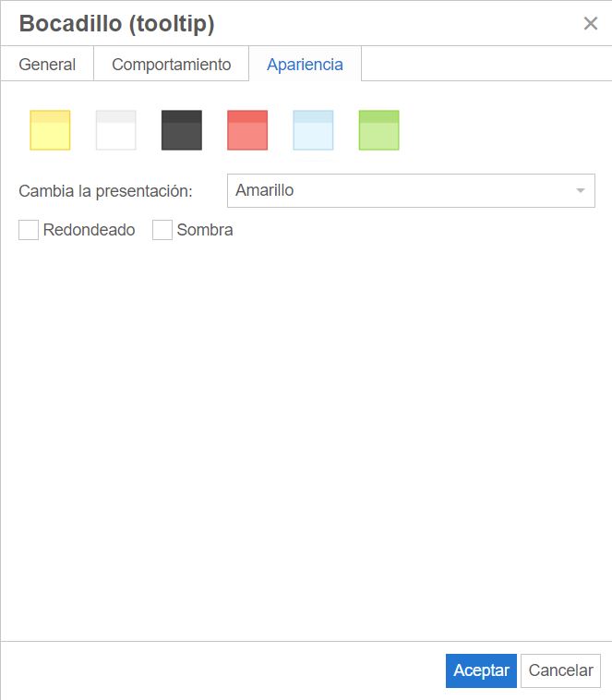Click the dropdown arrow beside Amarillo
Image resolution: width=612 pixels, height=700 pixels.
click(581, 190)
